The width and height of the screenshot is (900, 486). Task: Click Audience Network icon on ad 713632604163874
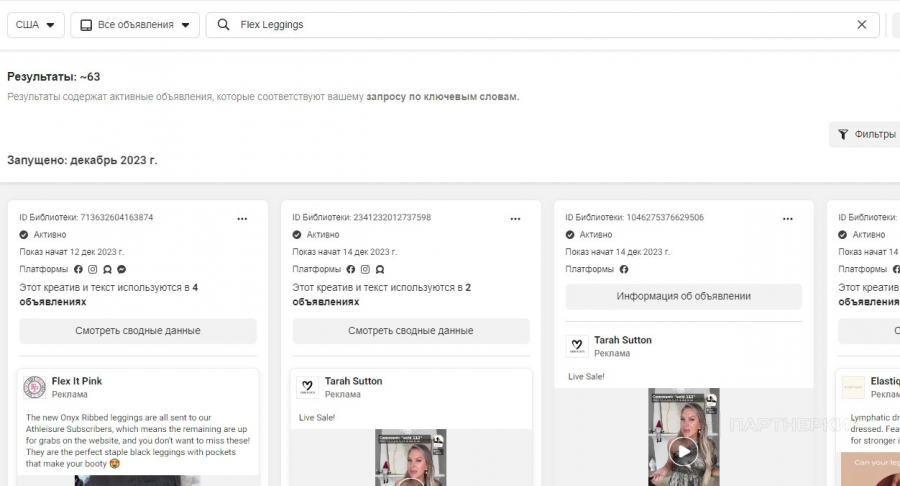click(x=107, y=269)
